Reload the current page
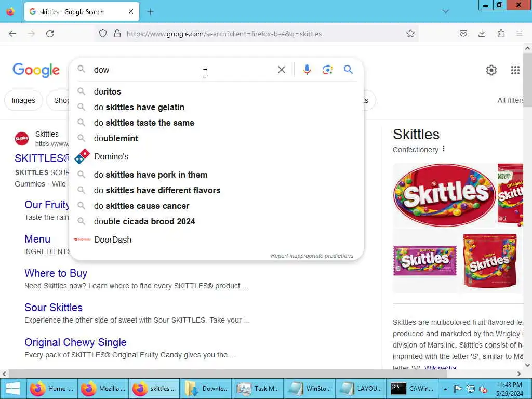This screenshot has width=532, height=399. pyautogui.click(x=50, y=34)
